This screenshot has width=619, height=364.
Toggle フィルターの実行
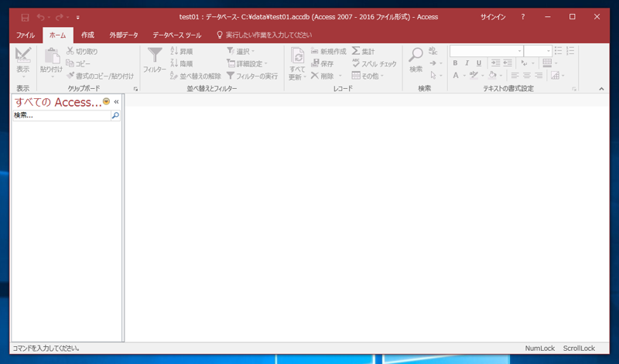(x=252, y=76)
